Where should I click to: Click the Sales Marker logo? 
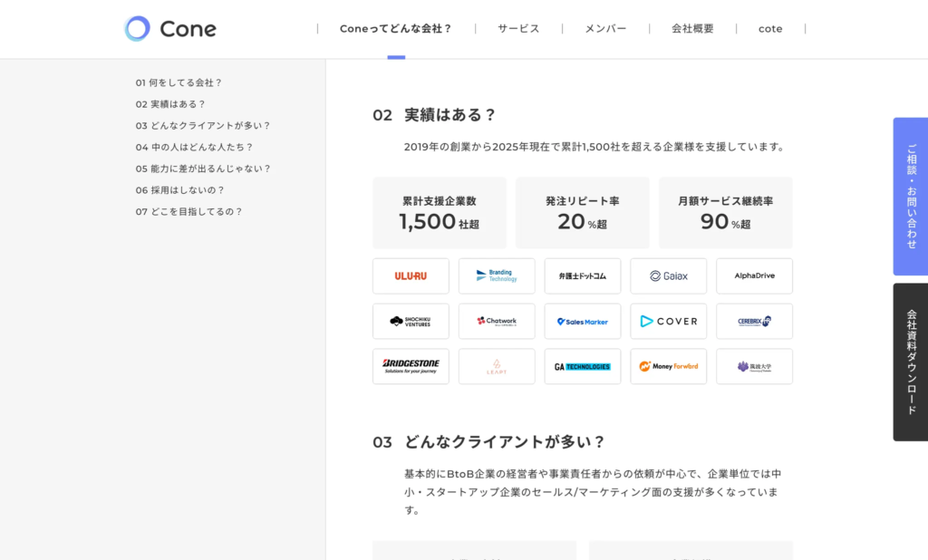click(583, 322)
